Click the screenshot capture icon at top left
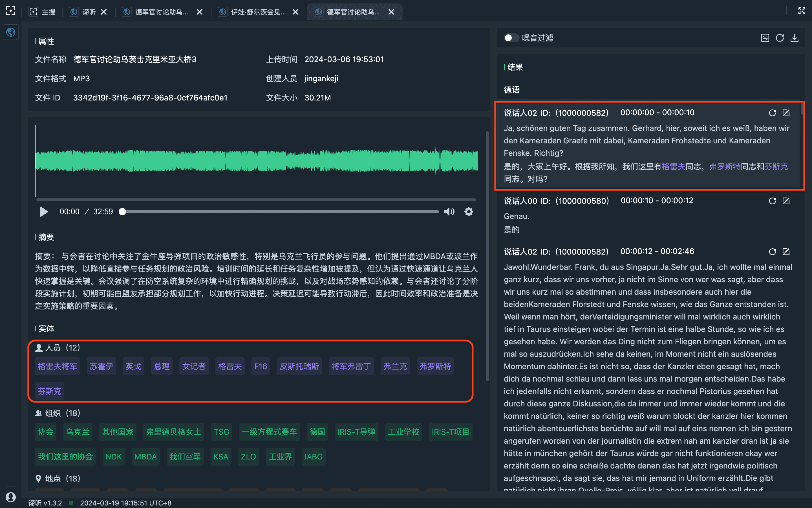The image size is (812, 508). click(x=11, y=11)
